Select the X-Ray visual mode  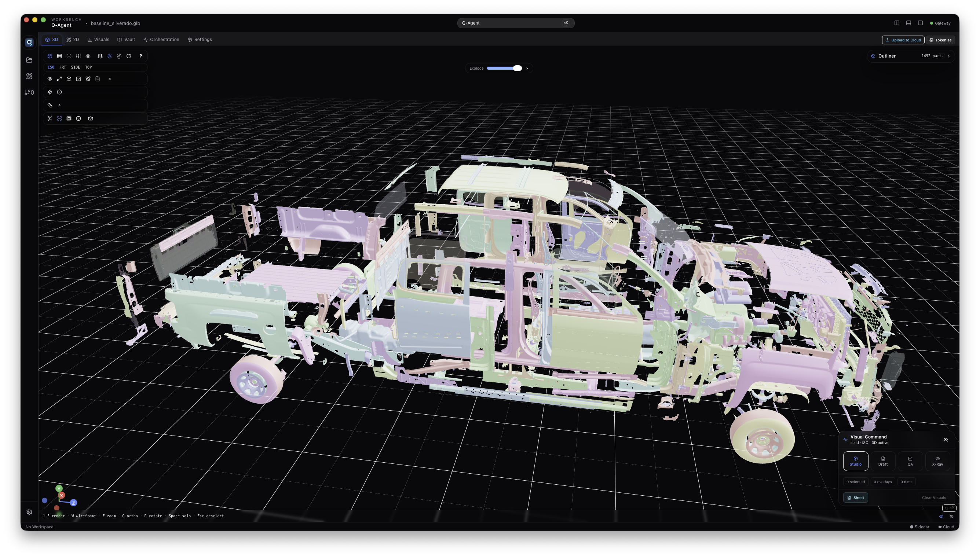pos(937,460)
